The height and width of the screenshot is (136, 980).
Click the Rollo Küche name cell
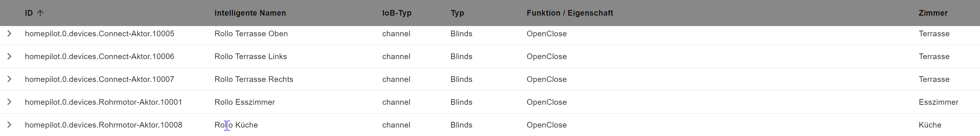tap(236, 125)
